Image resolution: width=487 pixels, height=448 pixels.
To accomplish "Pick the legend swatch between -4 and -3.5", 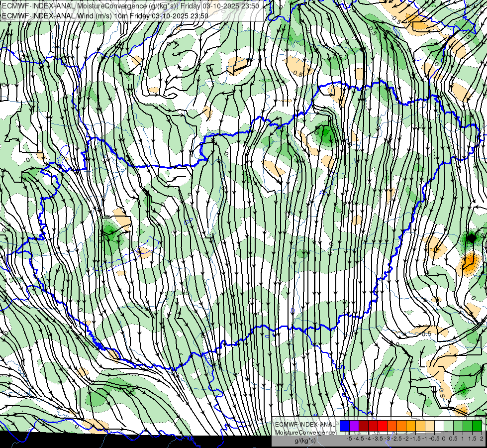I will pyautogui.click(x=373, y=426).
